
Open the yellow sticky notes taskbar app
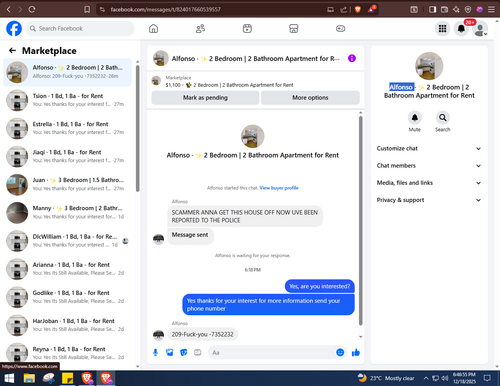pyautogui.click(x=68, y=378)
